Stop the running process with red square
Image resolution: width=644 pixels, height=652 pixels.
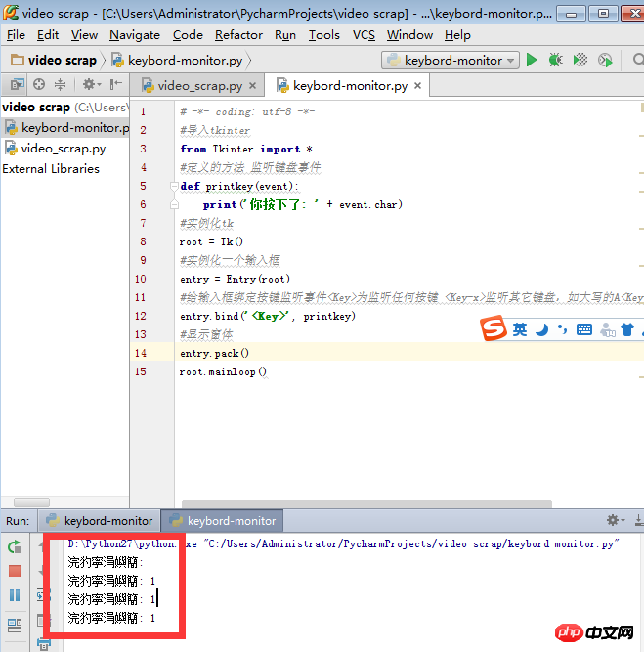[x=15, y=571]
